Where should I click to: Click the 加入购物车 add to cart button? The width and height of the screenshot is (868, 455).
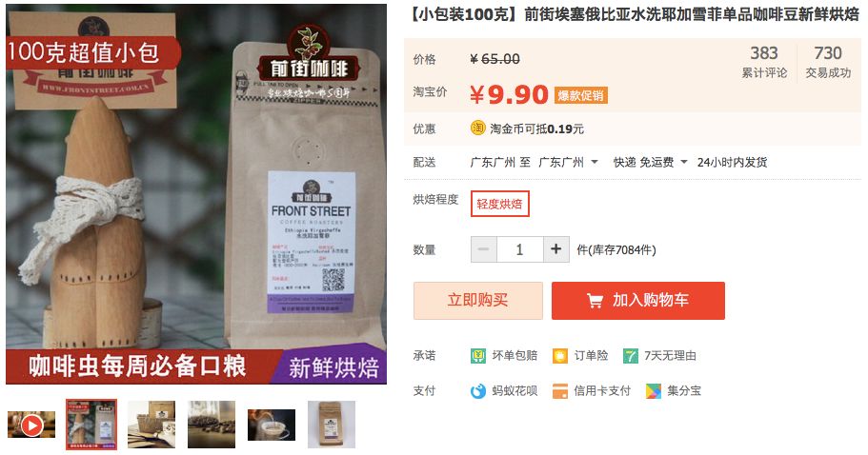click(x=638, y=300)
